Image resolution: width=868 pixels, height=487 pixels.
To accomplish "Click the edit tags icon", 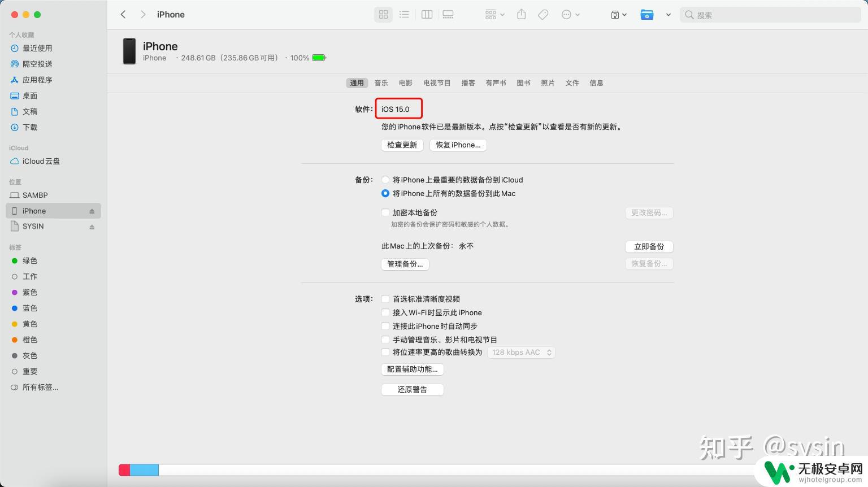I will click(x=543, y=15).
